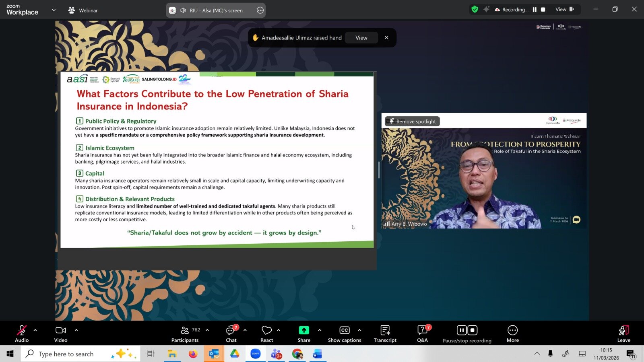Open the More options menu
The height and width of the screenshot is (362, 644).
point(512,333)
